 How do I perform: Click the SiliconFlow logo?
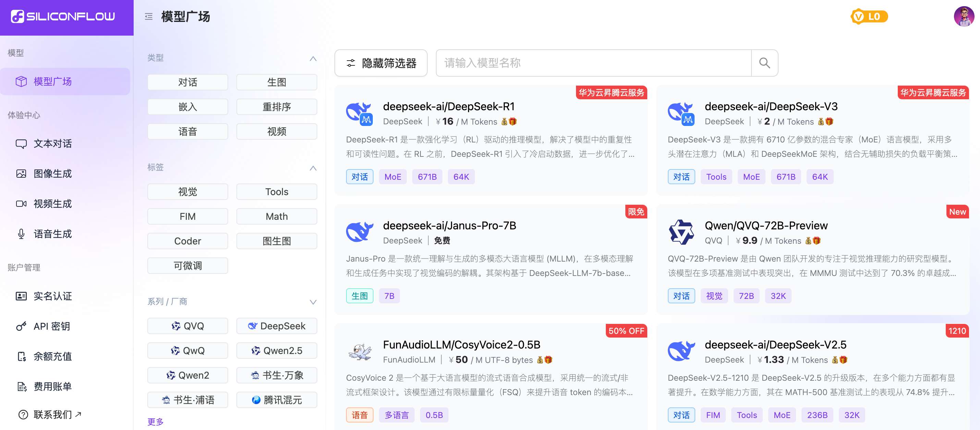(63, 16)
